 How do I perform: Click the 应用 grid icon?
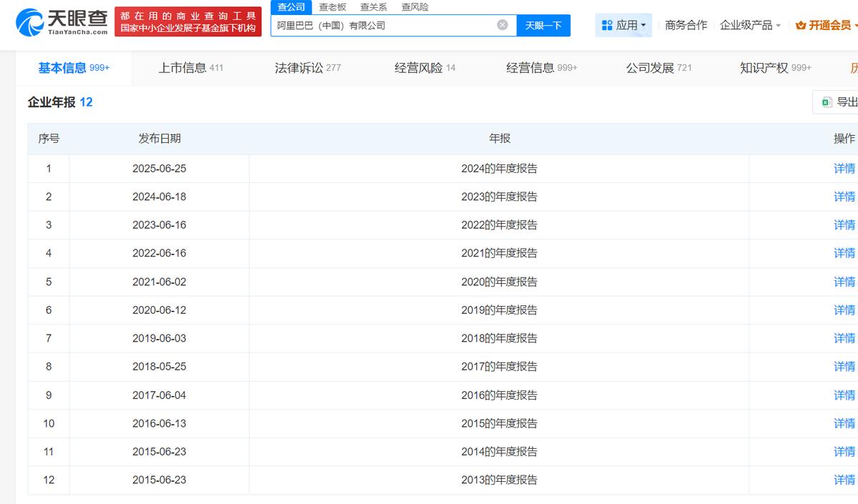(x=607, y=25)
